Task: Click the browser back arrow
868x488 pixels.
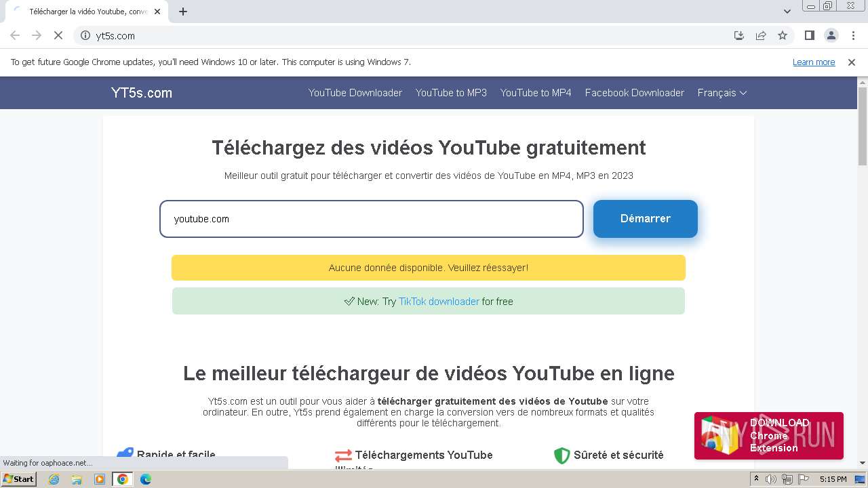Action: tap(15, 35)
